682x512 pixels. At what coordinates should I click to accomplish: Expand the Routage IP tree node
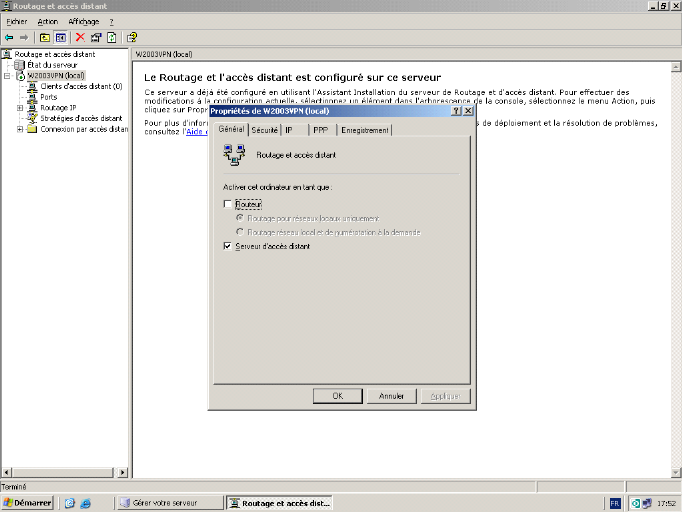point(20,108)
